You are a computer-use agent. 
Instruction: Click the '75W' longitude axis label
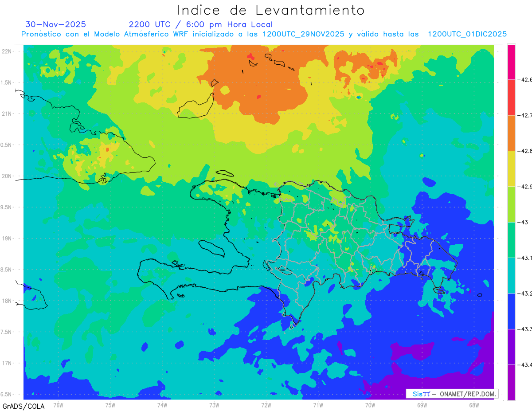click(x=110, y=405)
